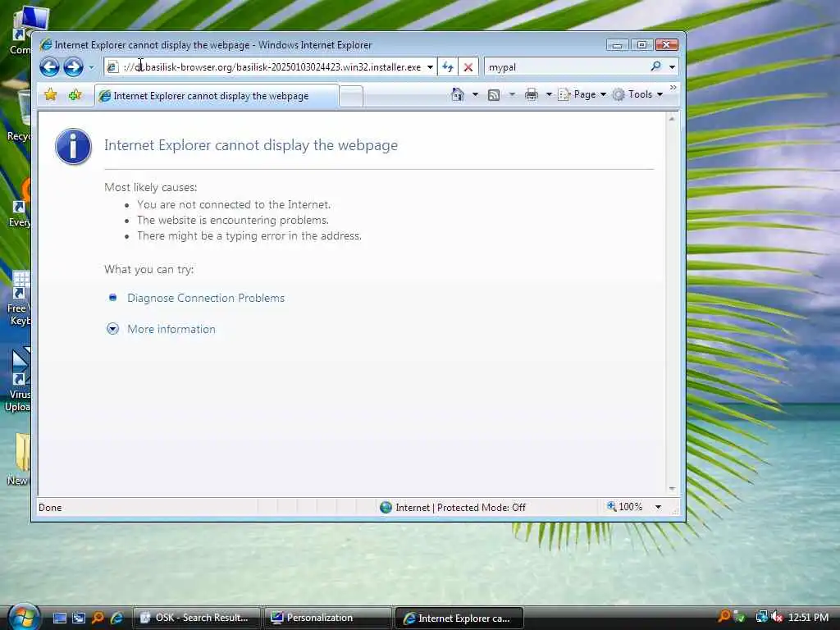
Task: Click the network status tray icon
Action: (761, 617)
